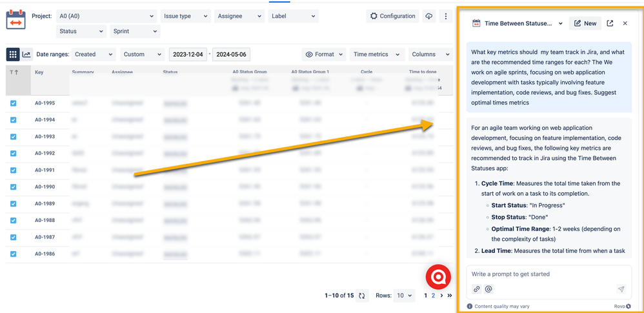Screen dimensions: 644x313
Task: Click the refresh icon next to 1–10 of 15
Action: (362, 296)
